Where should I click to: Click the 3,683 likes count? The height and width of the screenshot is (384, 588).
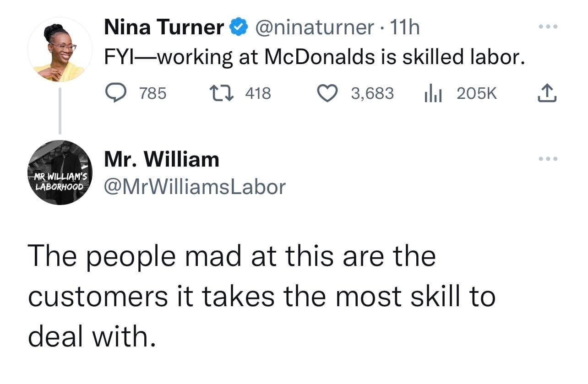(372, 94)
